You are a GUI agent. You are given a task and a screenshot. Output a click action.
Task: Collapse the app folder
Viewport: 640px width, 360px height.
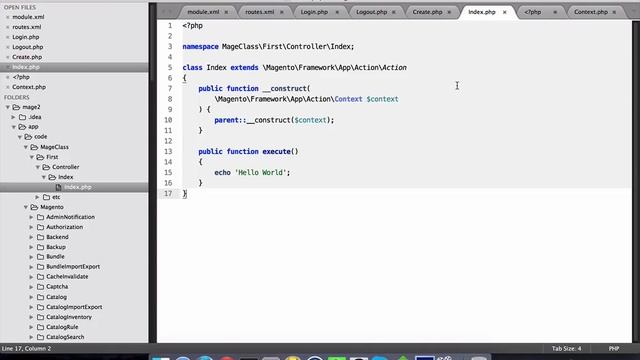pyautogui.click(x=13, y=127)
